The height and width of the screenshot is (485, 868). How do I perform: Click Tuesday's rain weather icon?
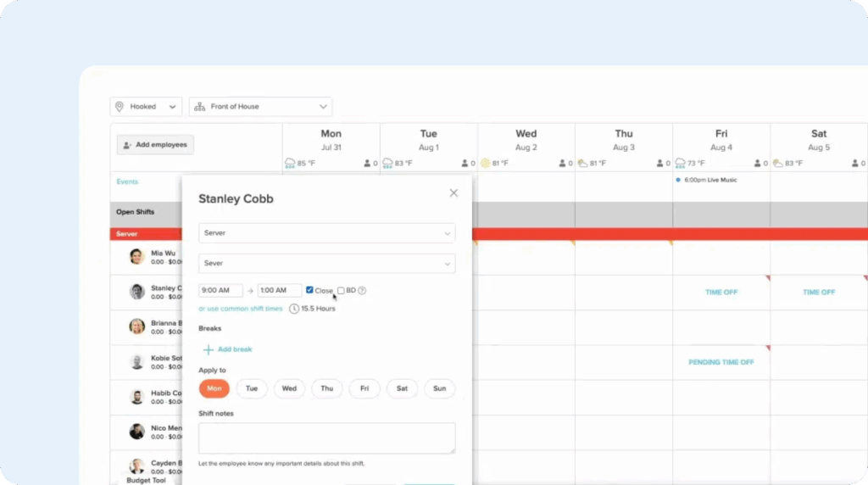click(387, 163)
